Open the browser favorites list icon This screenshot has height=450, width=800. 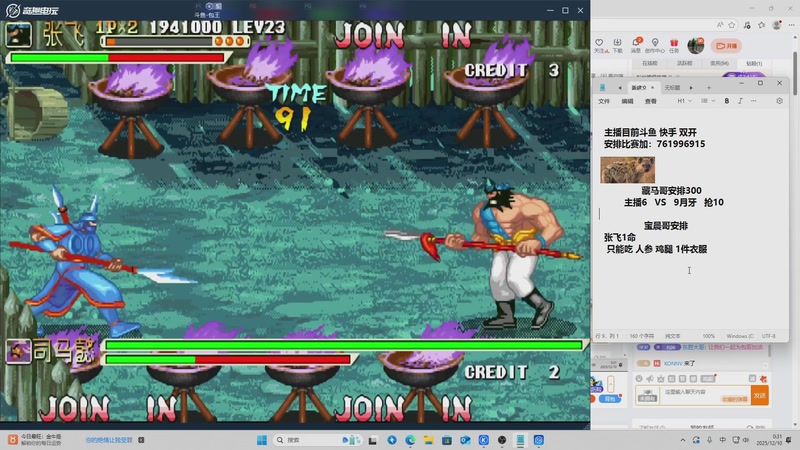pyautogui.click(x=762, y=25)
